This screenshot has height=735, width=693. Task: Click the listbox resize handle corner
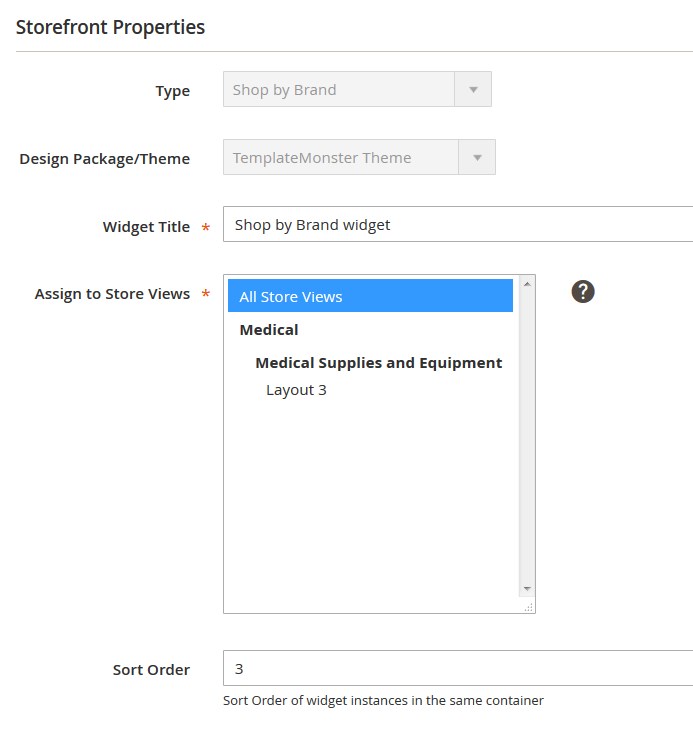(528, 608)
